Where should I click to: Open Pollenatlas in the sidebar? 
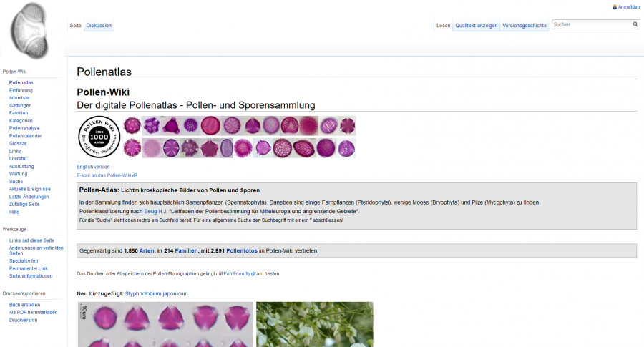21,82
